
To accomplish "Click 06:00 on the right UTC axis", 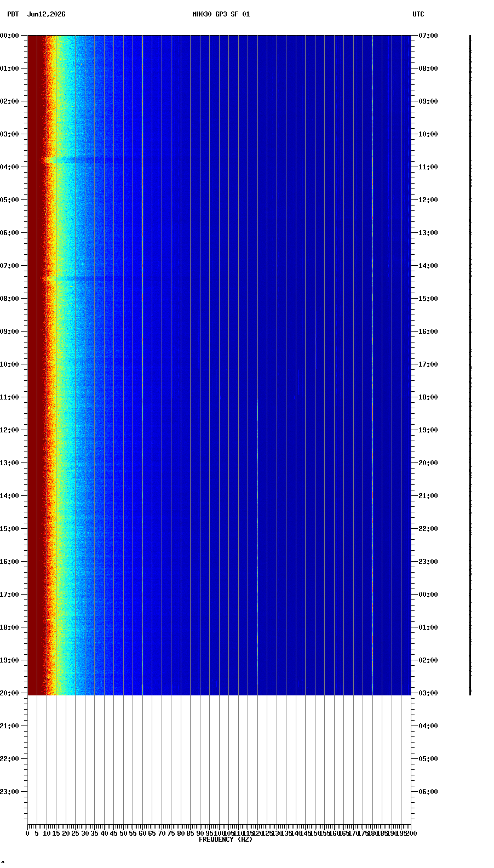I will pos(428,792).
